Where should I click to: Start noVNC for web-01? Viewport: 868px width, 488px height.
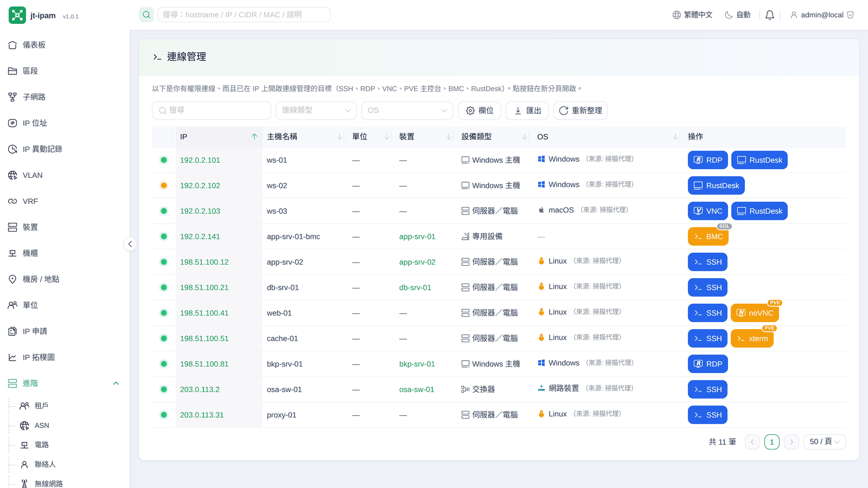click(x=755, y=313)
